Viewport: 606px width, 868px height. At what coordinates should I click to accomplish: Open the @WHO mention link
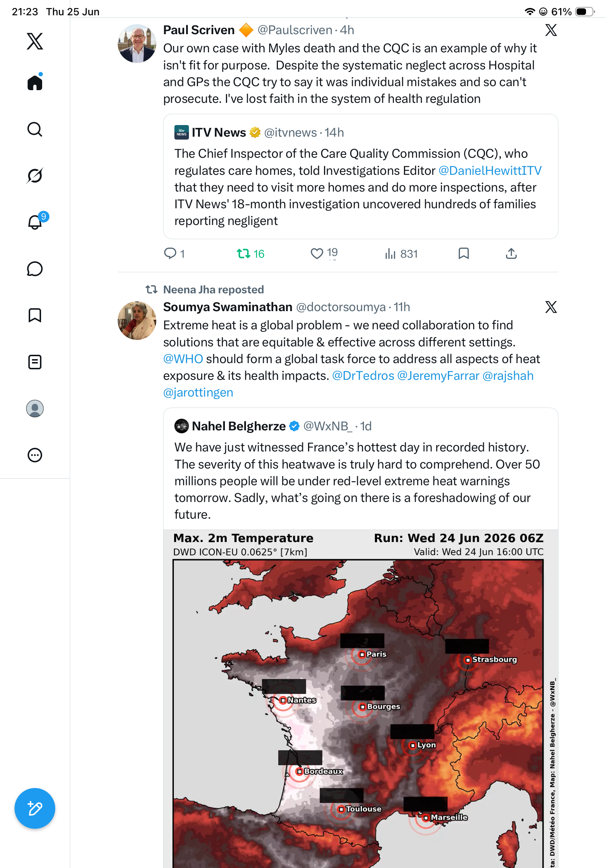pyautogui.click(x=183, y=359)
